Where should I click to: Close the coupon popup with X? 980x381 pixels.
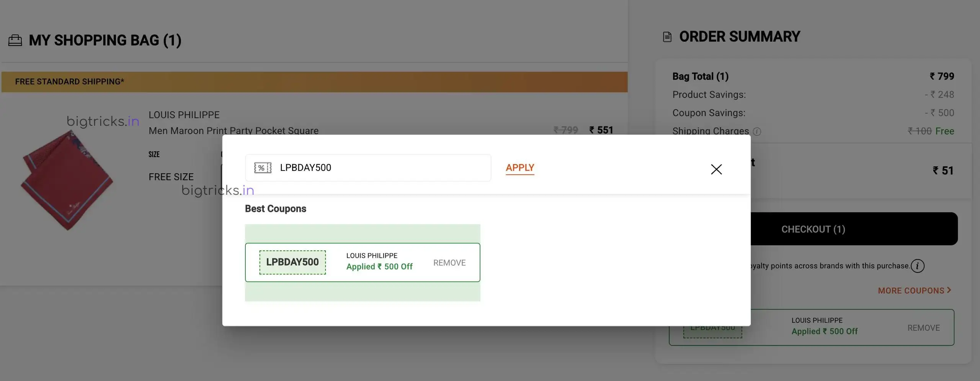click(x=716, y=169)
